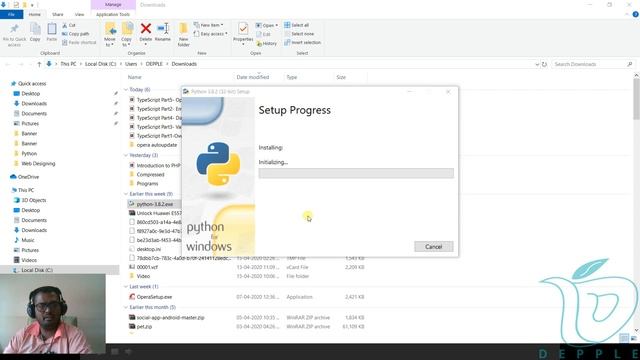The height and width of the screenshot is (360, 640).
Task: Collapse the Today group in file list
Action: point(126,89)
